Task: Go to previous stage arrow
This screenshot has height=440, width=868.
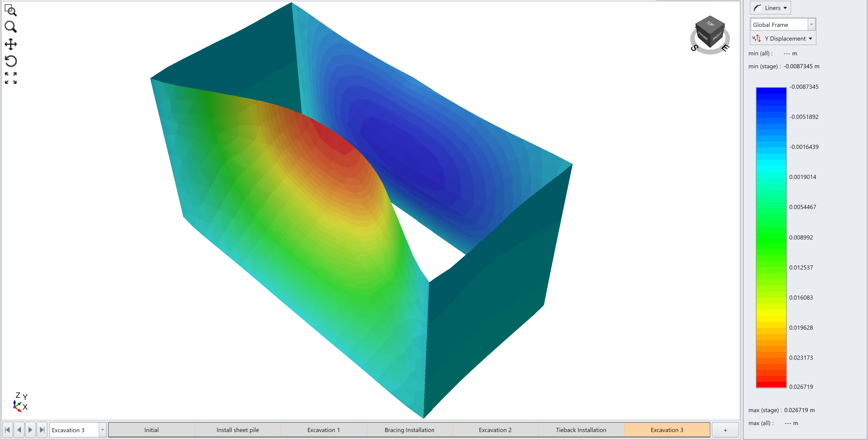Action: pyautogui.click(x=19, y=430)
